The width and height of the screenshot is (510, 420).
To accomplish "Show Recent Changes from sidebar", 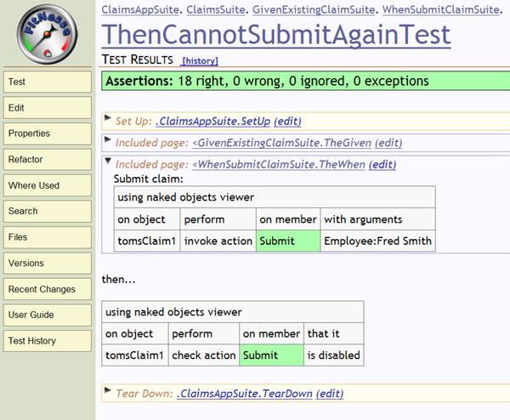I will coord(47,289).
